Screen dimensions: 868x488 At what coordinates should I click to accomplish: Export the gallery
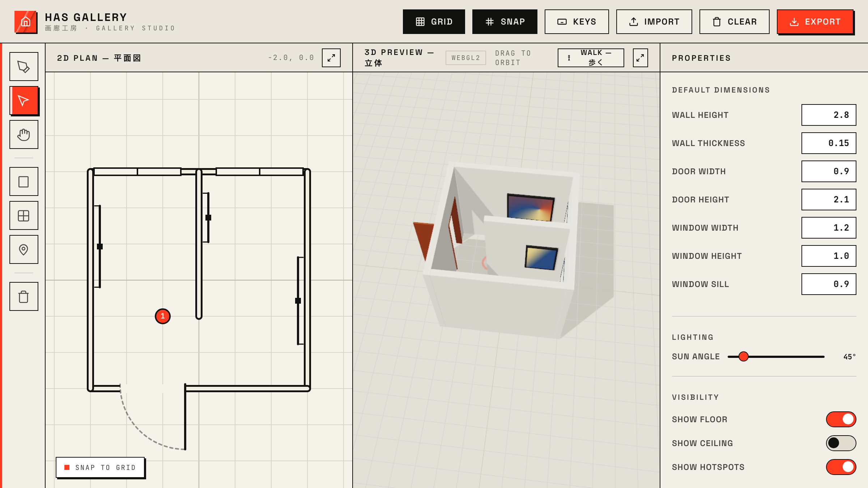click(815, 22)
